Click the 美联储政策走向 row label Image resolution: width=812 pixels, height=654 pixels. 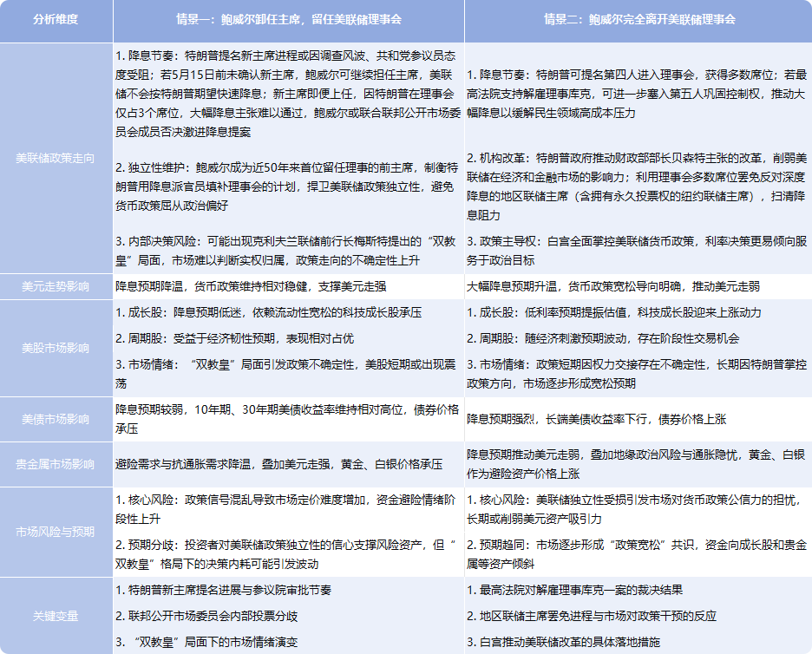point(56,159)
